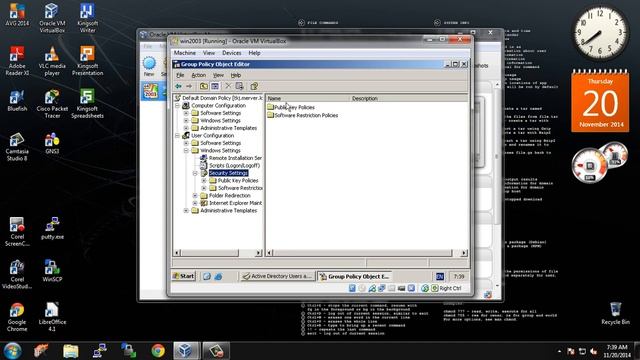Open putty.exe desktop icon
This screenshot has width=640, height=360.
tap(52, 228)
